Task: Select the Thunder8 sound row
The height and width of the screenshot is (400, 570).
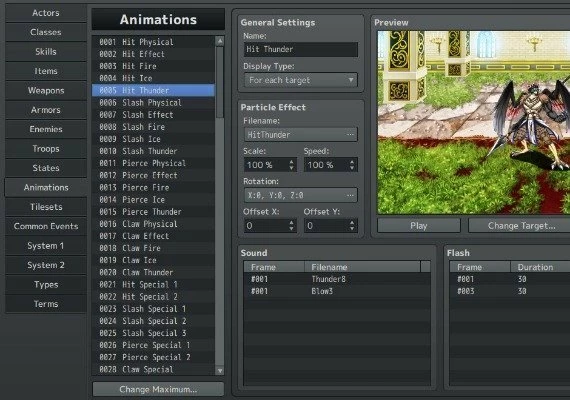Action: coord(337,279)
